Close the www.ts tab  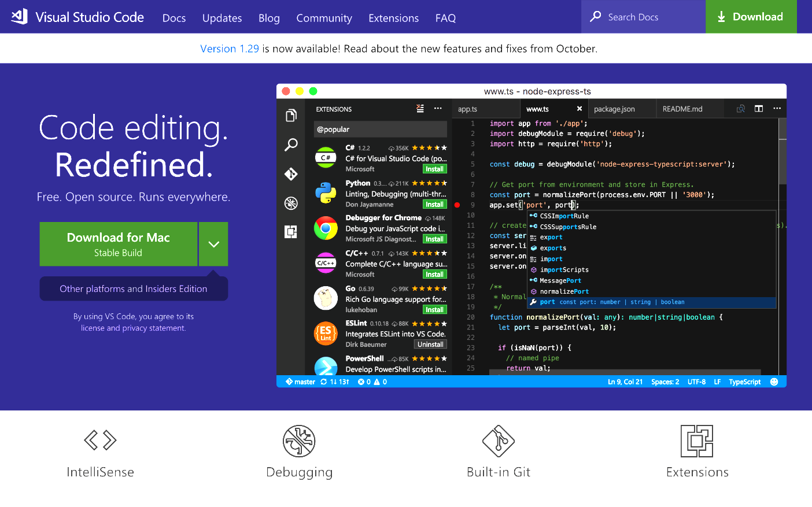(x=579, y=109)
